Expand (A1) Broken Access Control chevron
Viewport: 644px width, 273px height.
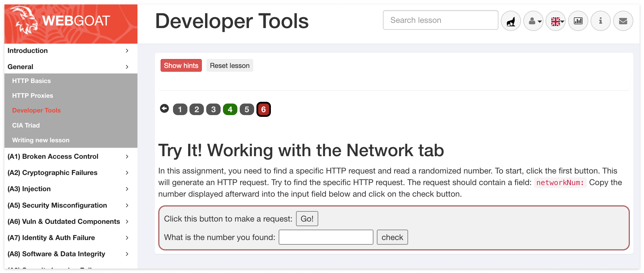127,156
